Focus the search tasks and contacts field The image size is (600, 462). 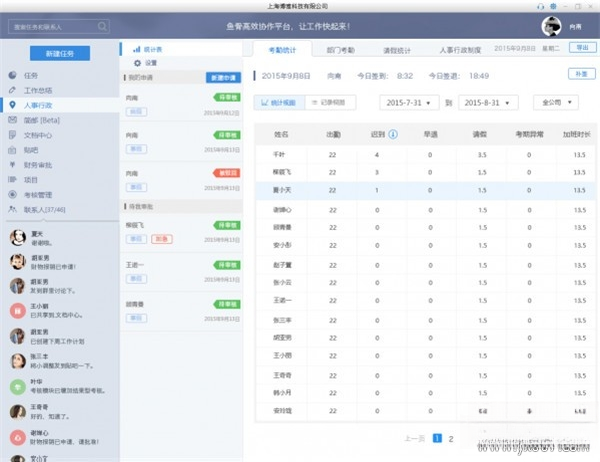[x=59, y=27]
